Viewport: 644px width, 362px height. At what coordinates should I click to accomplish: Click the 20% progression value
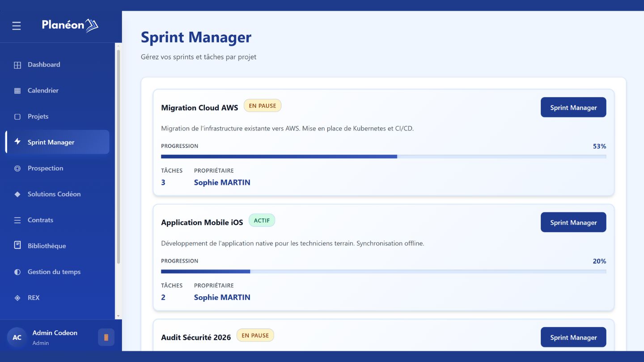pos(599,261)
